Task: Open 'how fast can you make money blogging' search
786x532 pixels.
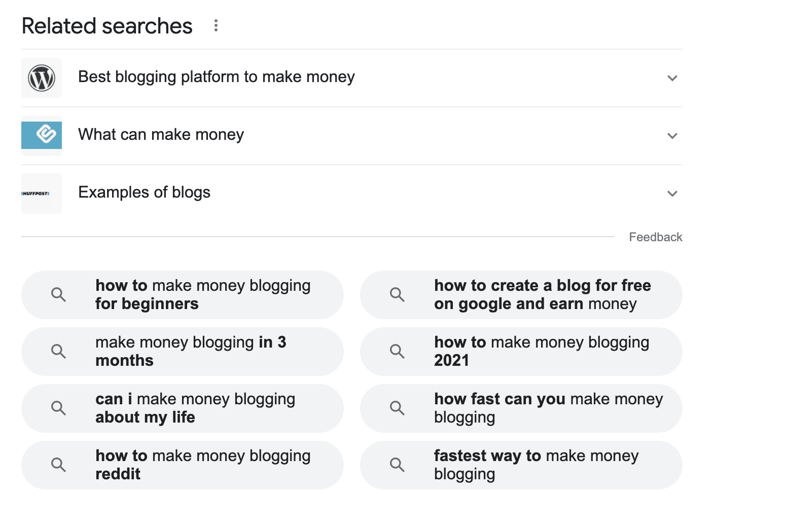Action: [548, 408]
